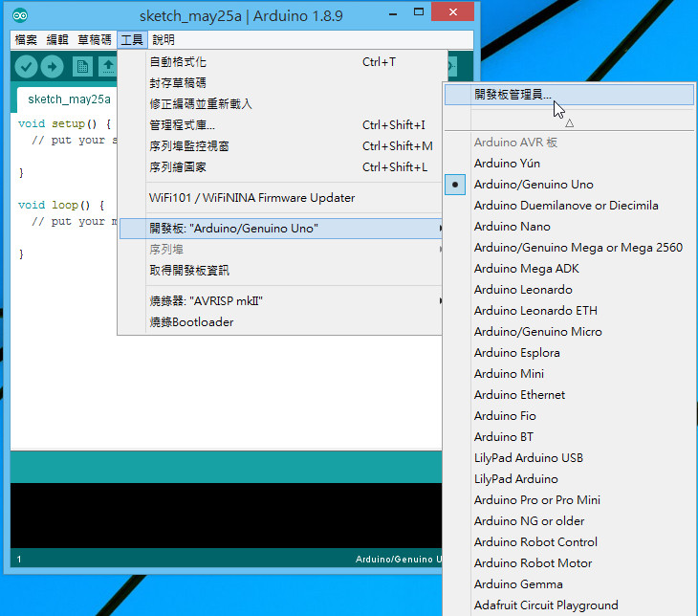This screenshot has height=616, width=698.
Task: Click the Verify checkmark toolbar icon
Action: coord(26,67)
